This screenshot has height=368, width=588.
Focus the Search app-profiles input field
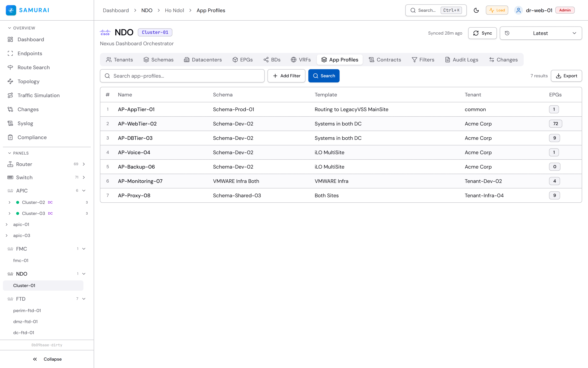tap(182, 76)
